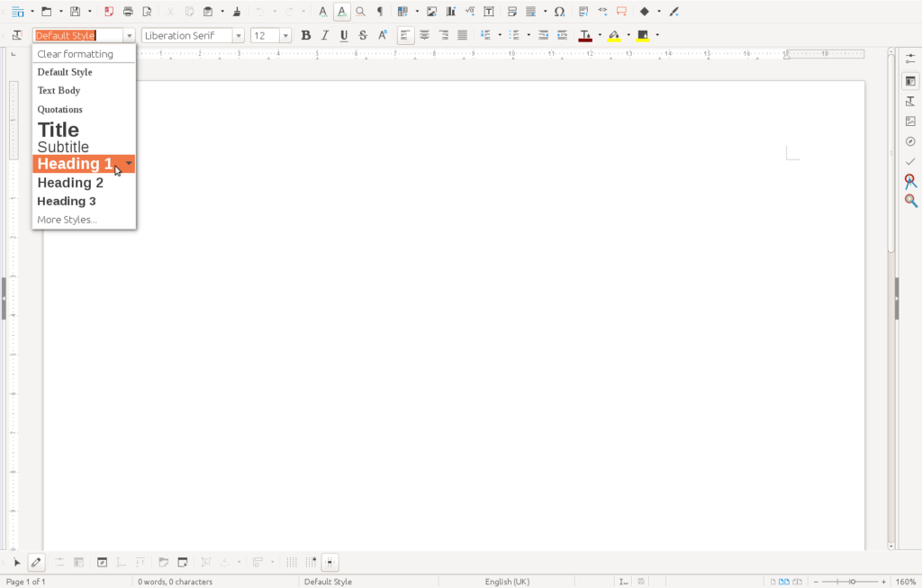Click Clear formatting in style list
The width and height of the screenshot is (922, 588).
click(75, 54)
